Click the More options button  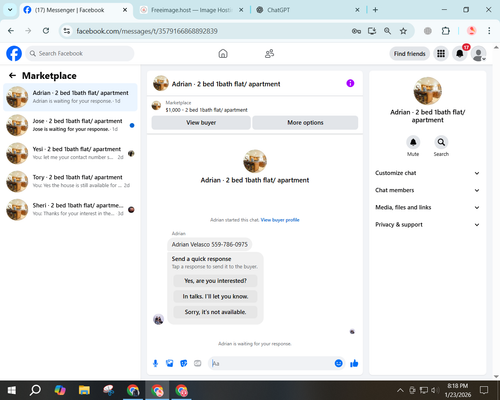pyautogui.click(x=305, y=123)
